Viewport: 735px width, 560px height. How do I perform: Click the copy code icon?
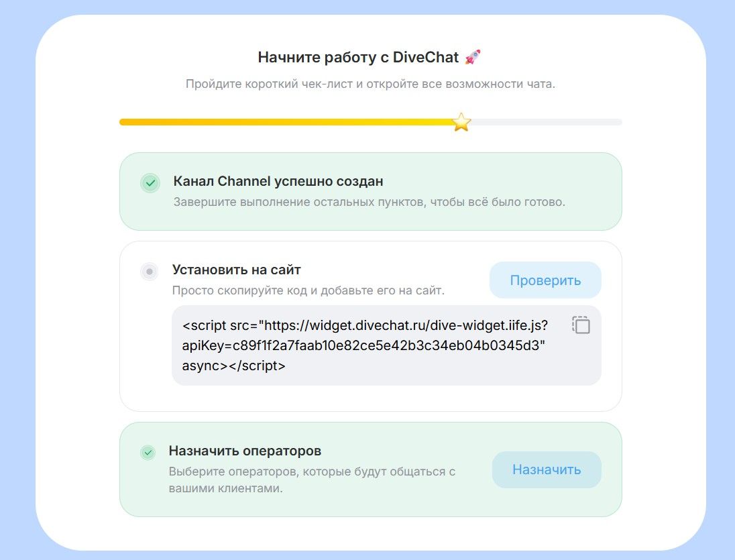581,325
